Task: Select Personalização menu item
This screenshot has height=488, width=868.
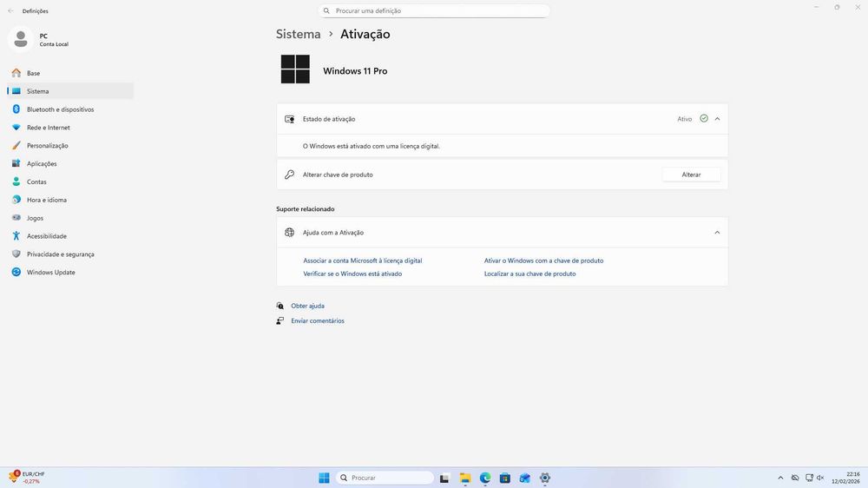Action: tap(70, 145)
